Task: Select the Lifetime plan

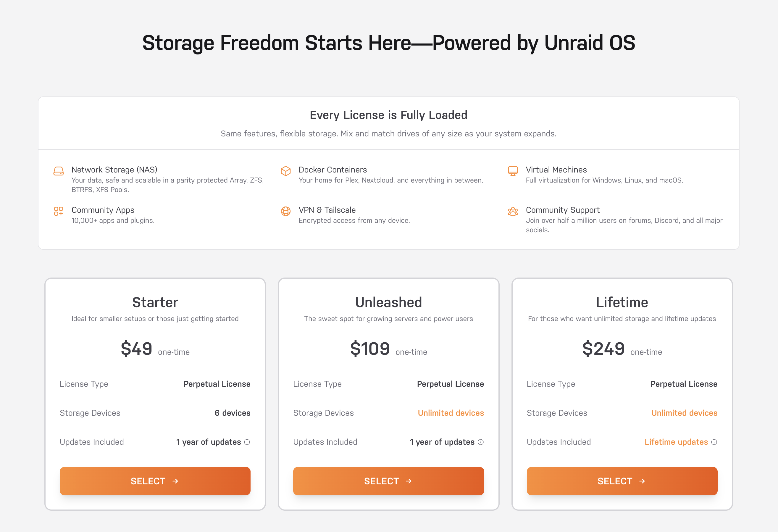Action: click(x=622, y=481)
